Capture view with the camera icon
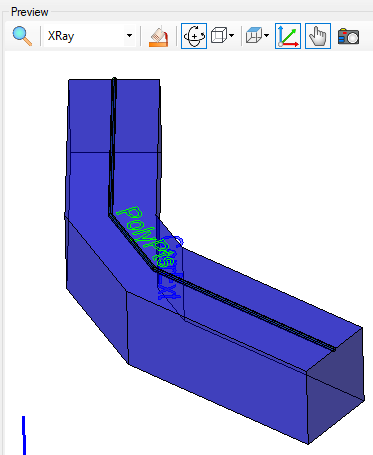This screenshot has height=455, width=373. point(348,36)
